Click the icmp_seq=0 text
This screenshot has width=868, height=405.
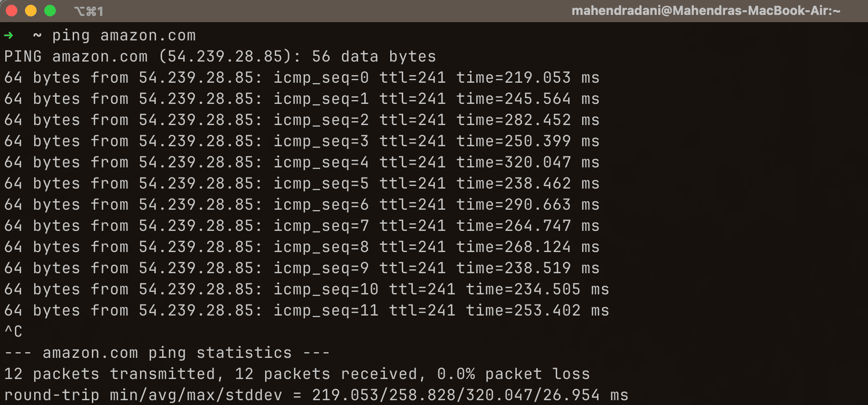320,77
